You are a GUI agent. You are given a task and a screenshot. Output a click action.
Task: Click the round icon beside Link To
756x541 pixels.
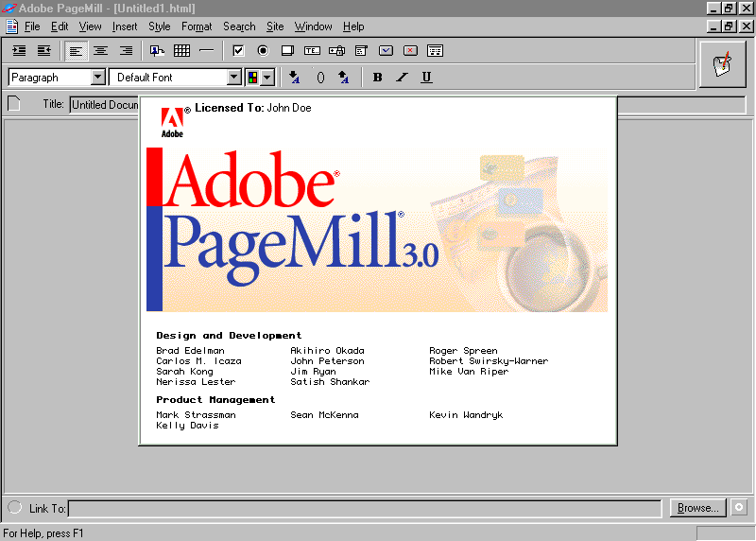(15, 507)
